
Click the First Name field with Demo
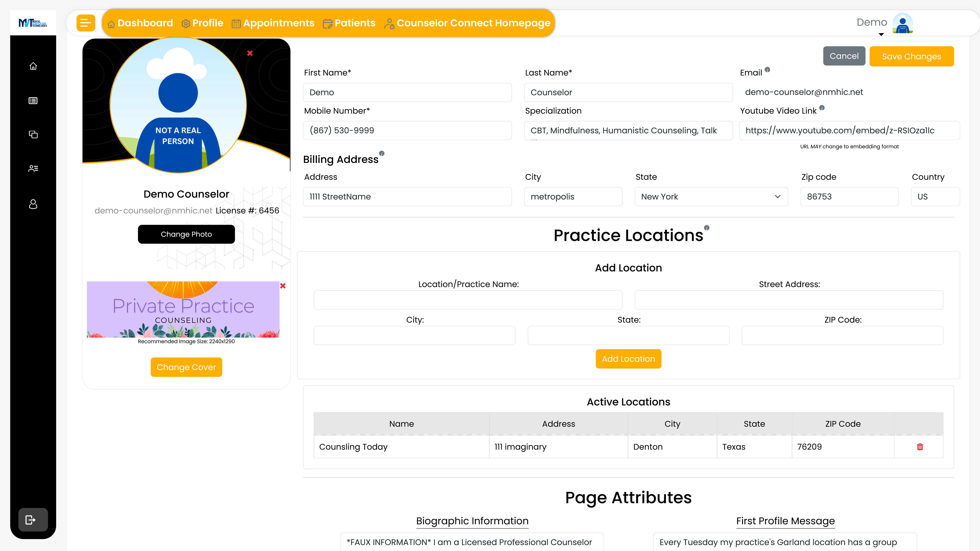point(407,92)
